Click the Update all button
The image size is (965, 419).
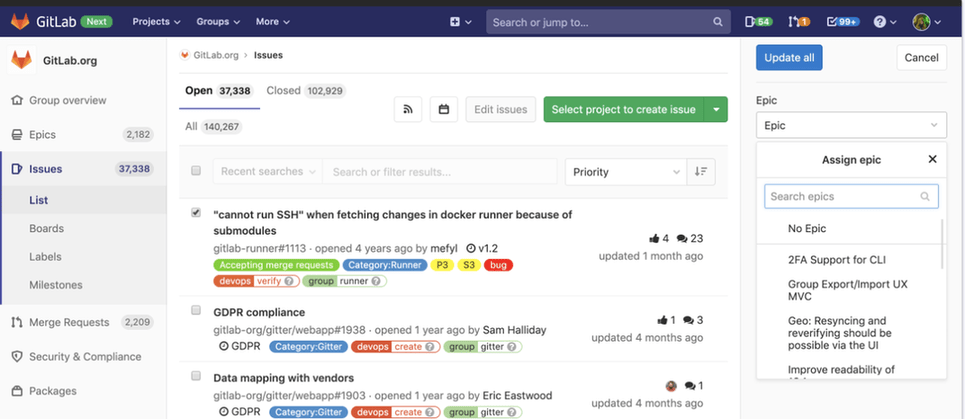point(789,58)
